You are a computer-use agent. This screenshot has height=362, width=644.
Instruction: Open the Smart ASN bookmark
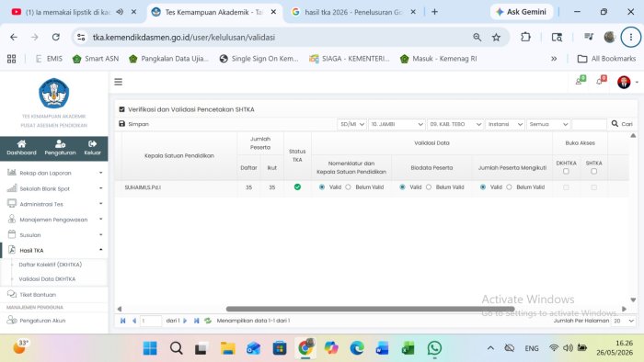coord(96,59)
